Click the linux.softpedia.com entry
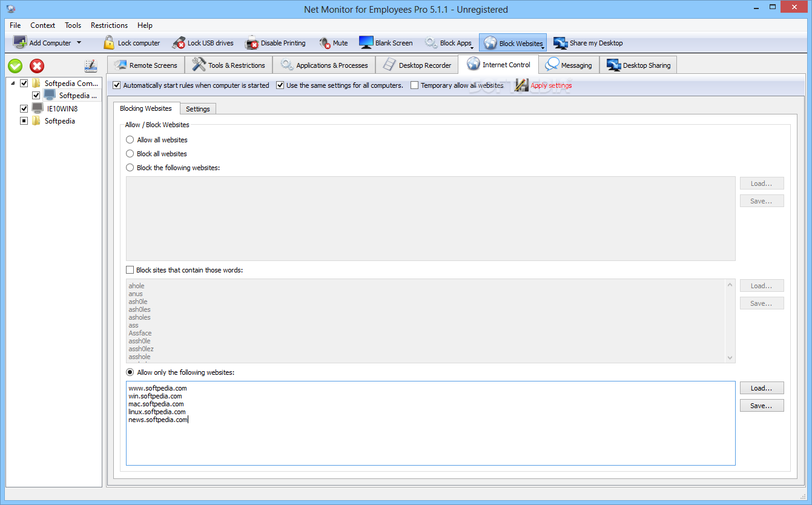The height and width of the screenshot is (505, 812). (157, 412)
